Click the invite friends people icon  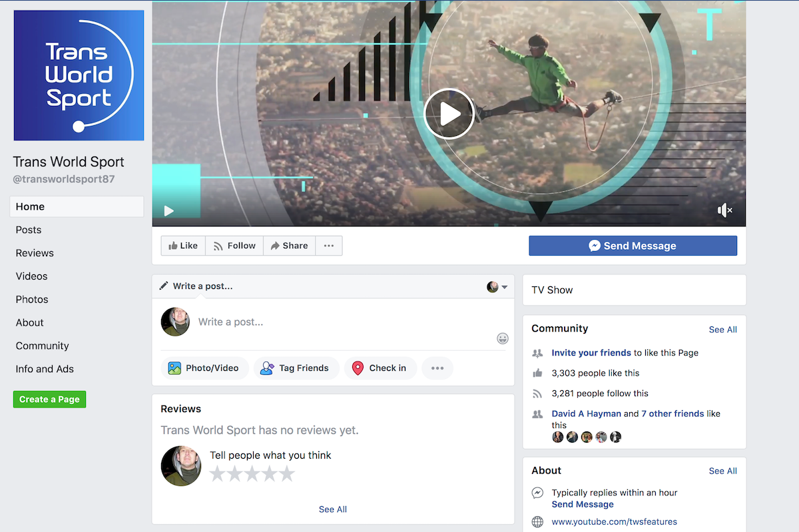click(537, 354)
